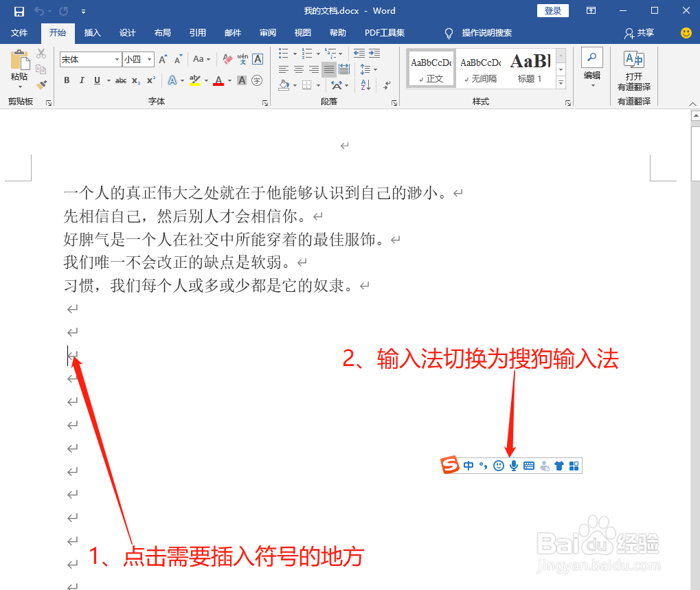Open underline style dropdown arrow
700x590 pixels.
(x=109, y=81)
